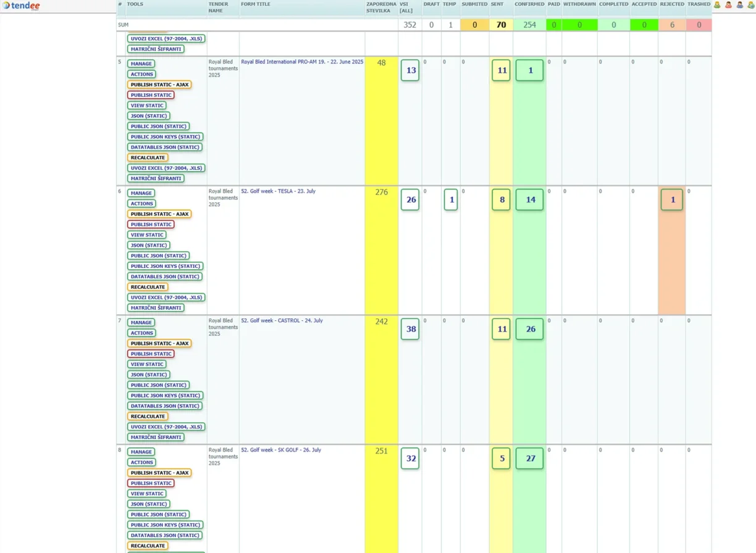The width and height of the screenshot is (756, 553).
Task: Open 52. Golf week - CASTROL link
Action: 282,320
